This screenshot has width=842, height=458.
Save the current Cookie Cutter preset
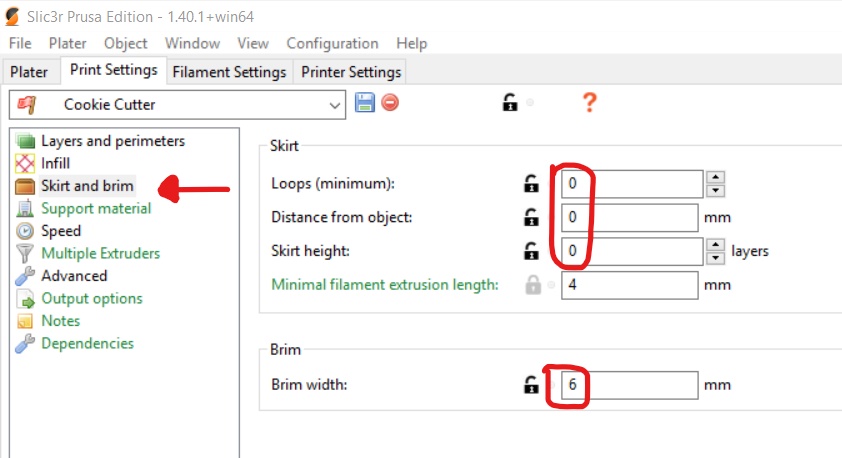pos(365,103)
